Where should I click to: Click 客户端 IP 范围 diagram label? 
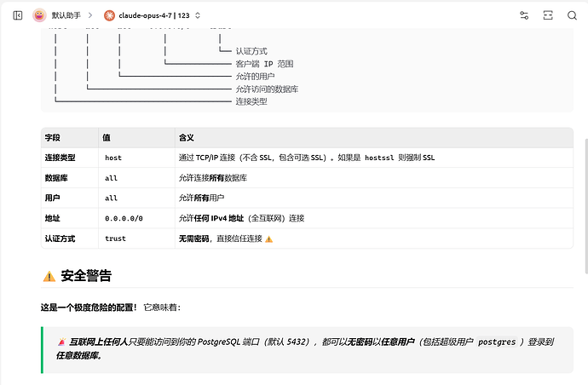click(x=264, y=64)
